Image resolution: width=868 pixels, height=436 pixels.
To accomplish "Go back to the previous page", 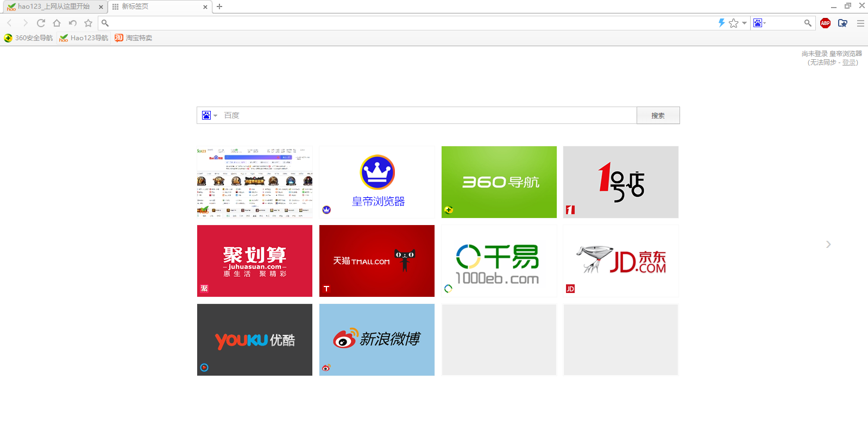I will (x=9, y=23).
